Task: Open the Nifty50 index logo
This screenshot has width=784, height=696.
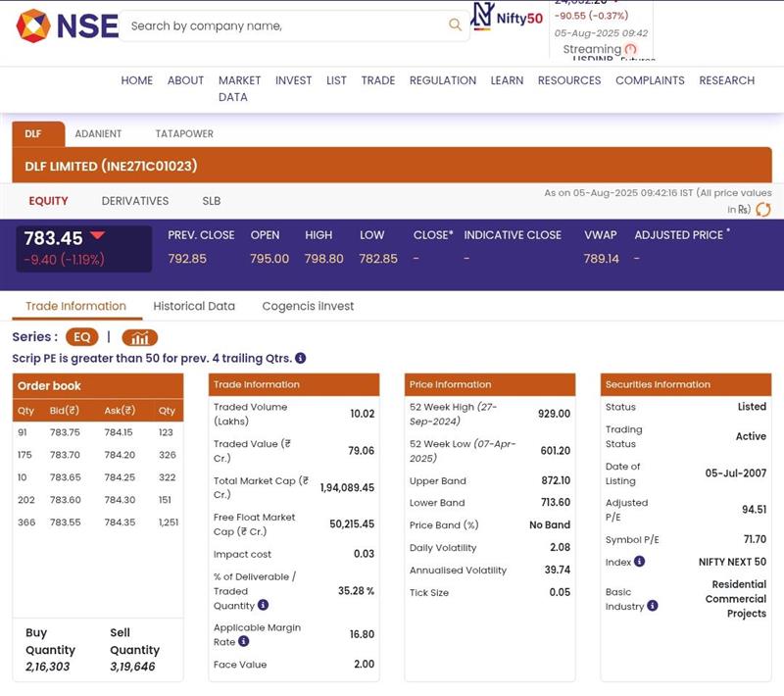Action: [507, 17]
